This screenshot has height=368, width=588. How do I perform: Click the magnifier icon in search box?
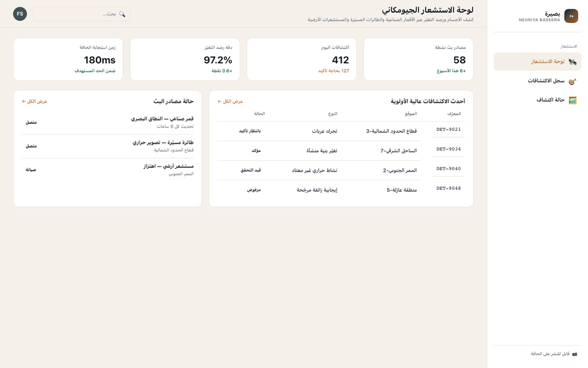click(122, 14)
